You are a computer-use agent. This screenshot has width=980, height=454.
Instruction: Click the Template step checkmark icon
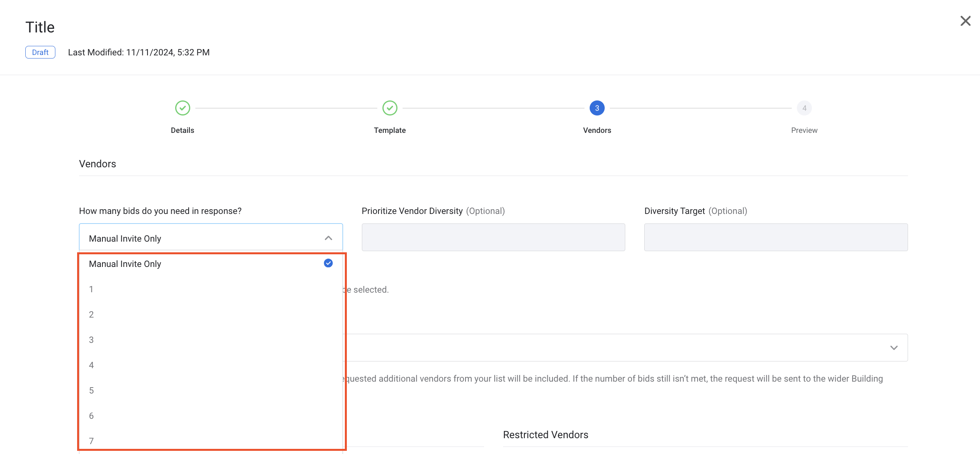coord(390,108)
